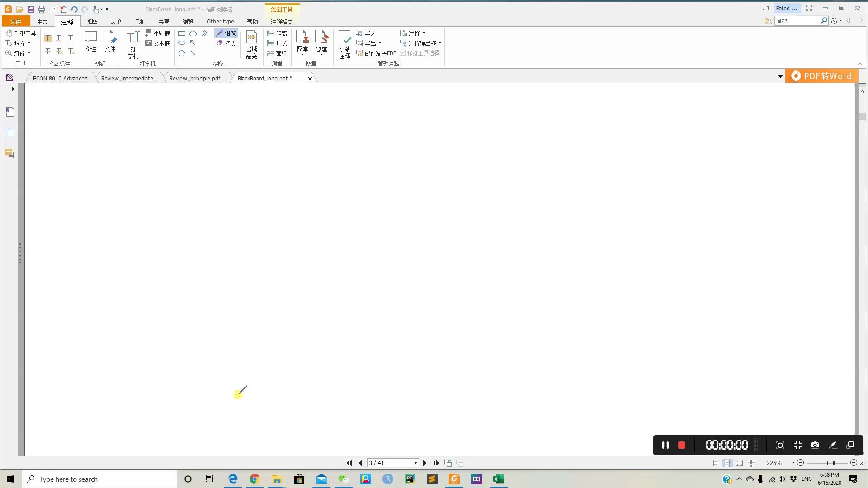Click the PDF转Word convert button
868x488 pixels.
point(822,76)
